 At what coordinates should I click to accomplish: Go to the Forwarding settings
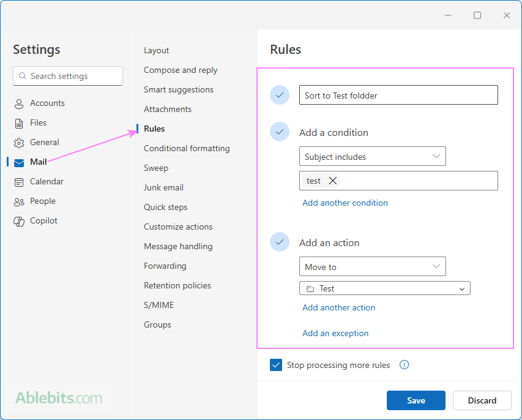click(x=165, y=266)
